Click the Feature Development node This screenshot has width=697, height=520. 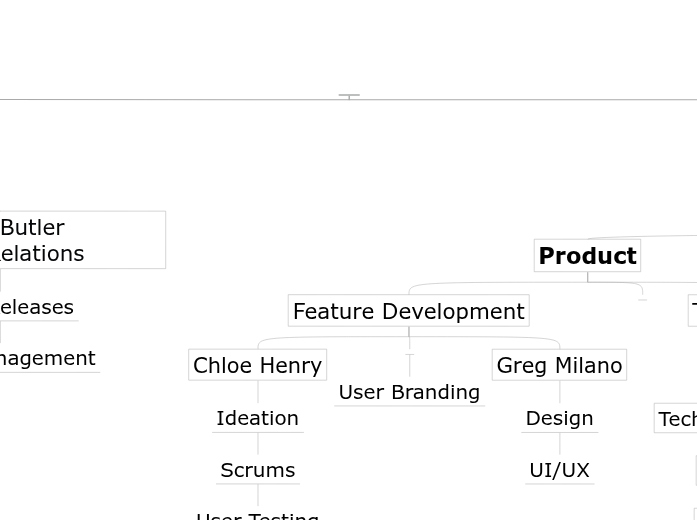(x=408, y=311)
